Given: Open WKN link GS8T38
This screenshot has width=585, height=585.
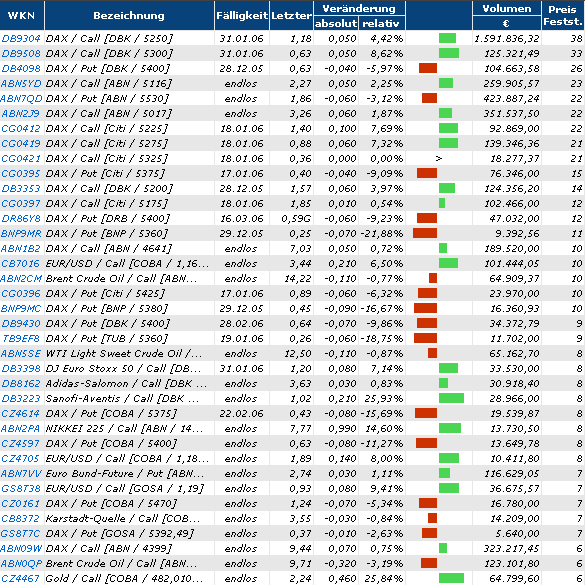Looking at the screenshot, I should coord(21,488).
